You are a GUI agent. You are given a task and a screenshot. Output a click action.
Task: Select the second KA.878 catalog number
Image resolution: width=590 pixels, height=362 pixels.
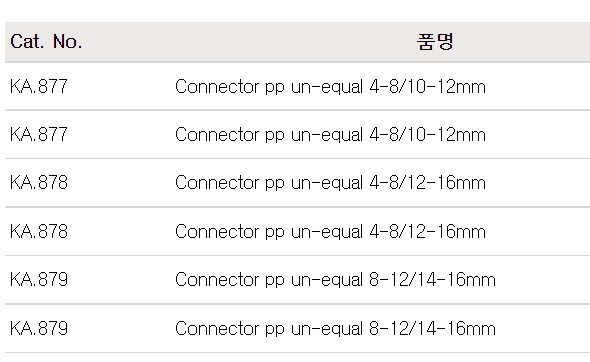[x=39, y=231]
